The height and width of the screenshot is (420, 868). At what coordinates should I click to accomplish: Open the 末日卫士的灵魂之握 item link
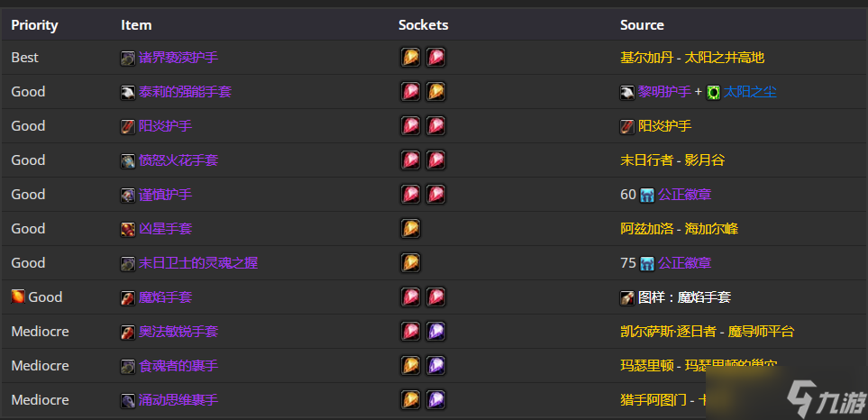click(198, 263)
